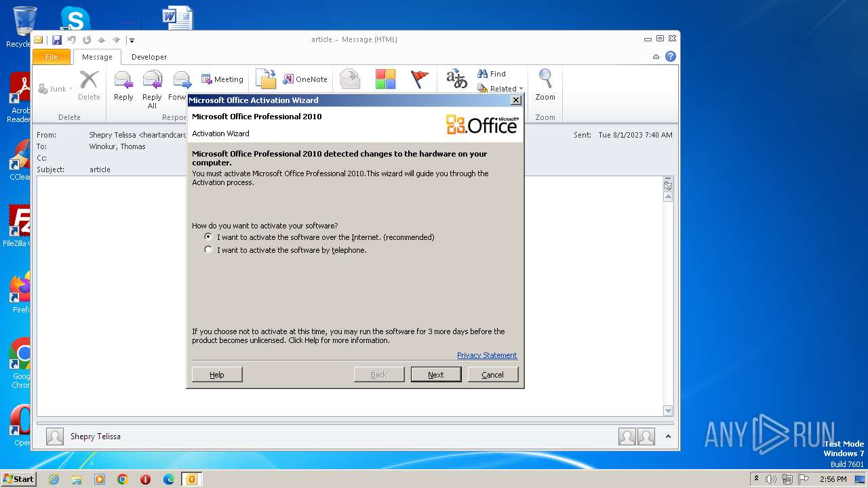The image size is (868, 488).
Task: Open the Privacy Statement link
Action: (x=487, y=355)
